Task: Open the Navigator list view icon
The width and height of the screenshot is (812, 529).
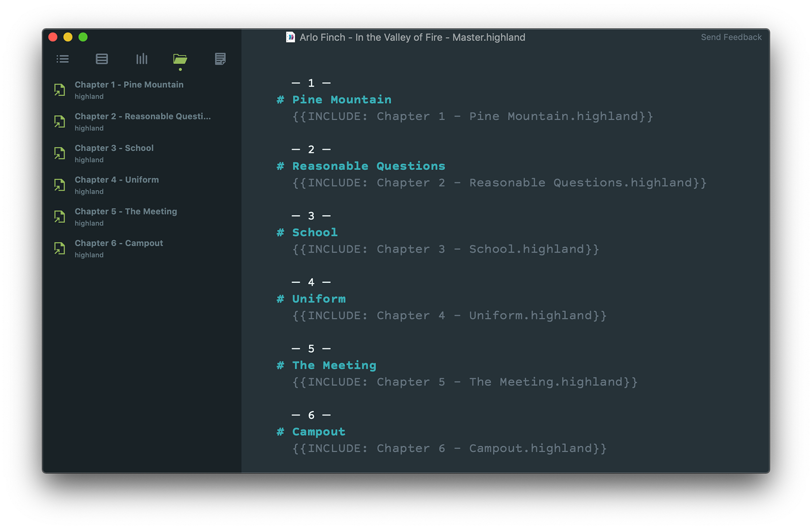Action: (x=62, y=59)
